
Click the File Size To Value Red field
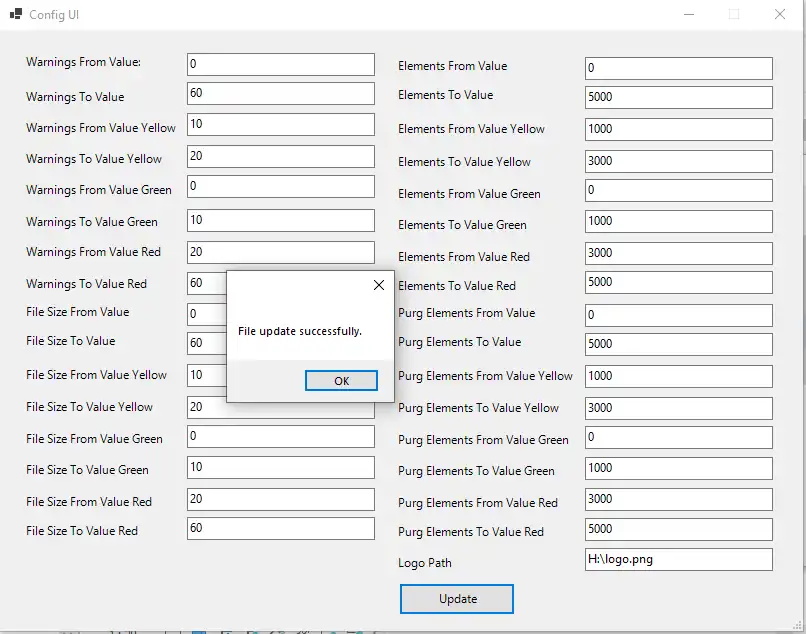(x=281, y=528)
